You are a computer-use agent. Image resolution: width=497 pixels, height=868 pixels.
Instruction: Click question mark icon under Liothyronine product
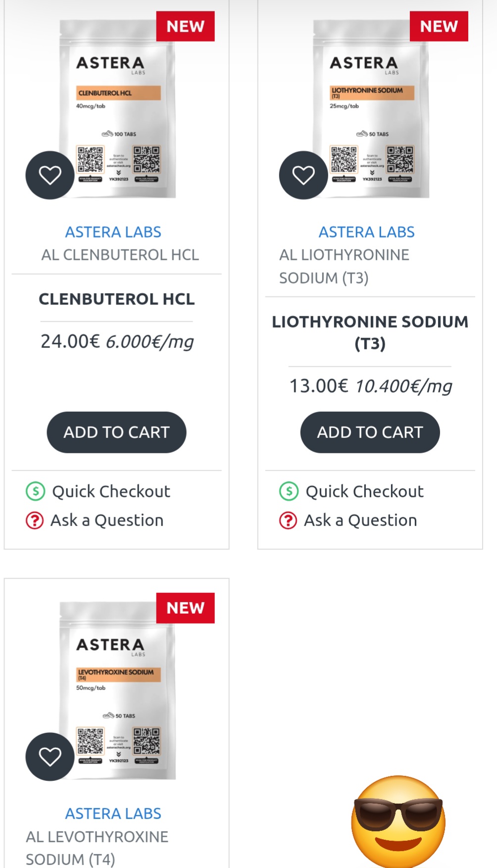click(x=288, y=521)
